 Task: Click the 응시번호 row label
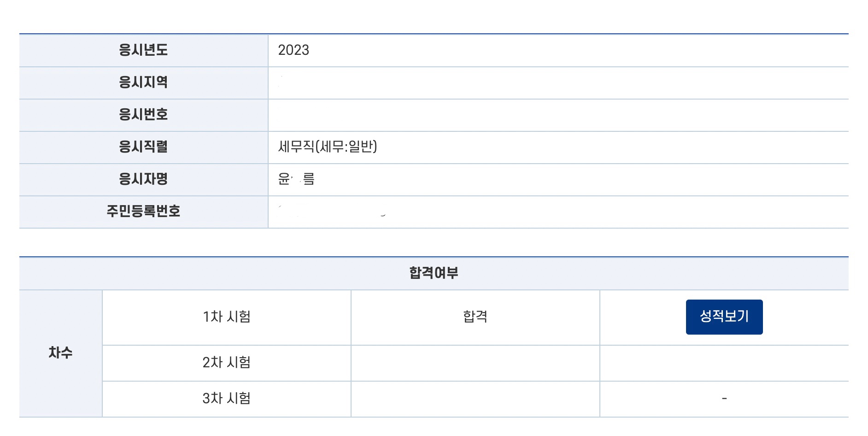pos(143,114)
